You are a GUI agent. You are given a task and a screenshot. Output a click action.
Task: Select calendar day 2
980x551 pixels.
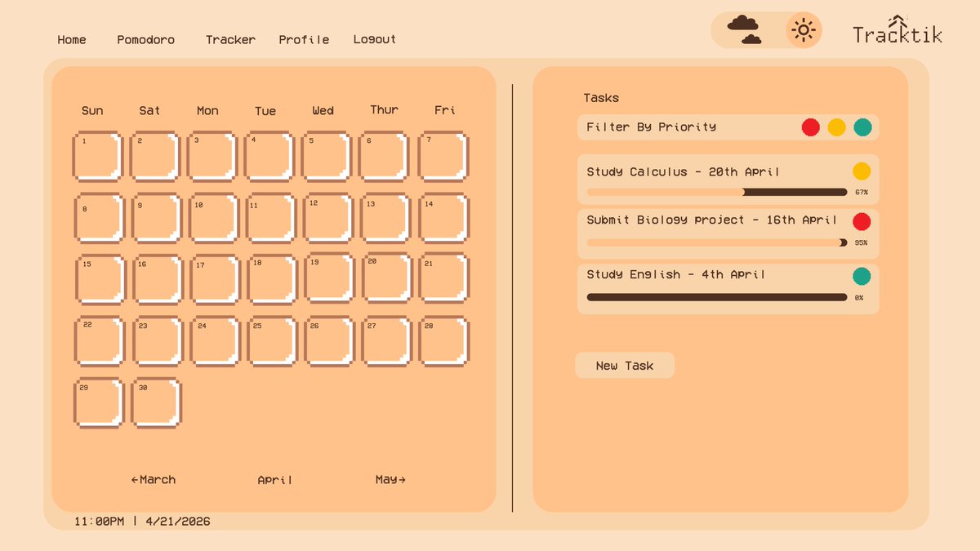155,156
